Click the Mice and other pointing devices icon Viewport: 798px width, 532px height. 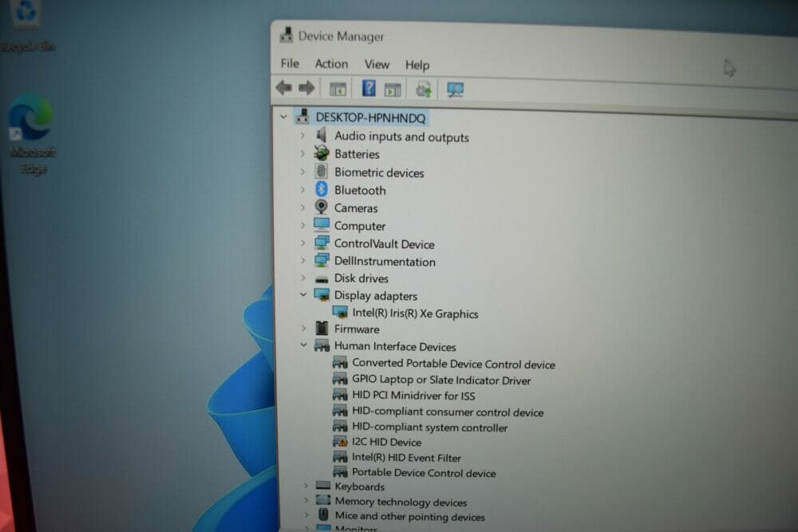[x=323, y=514]
